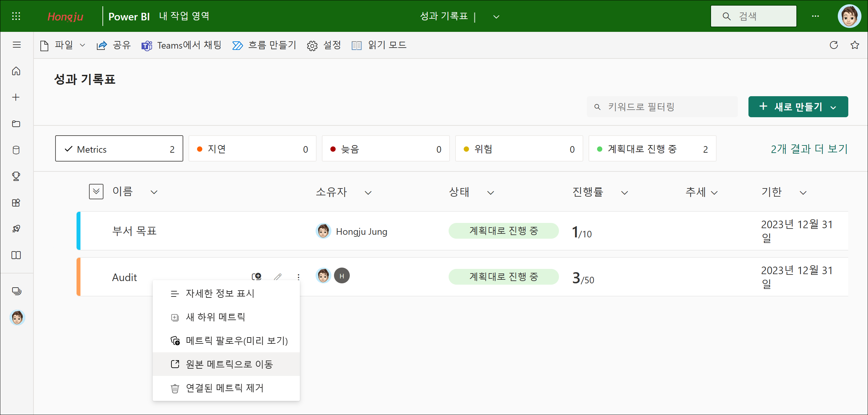Expand the 새로 만들기 dropdown button
The image size is (868, 415).
click(x=798, y=107)
